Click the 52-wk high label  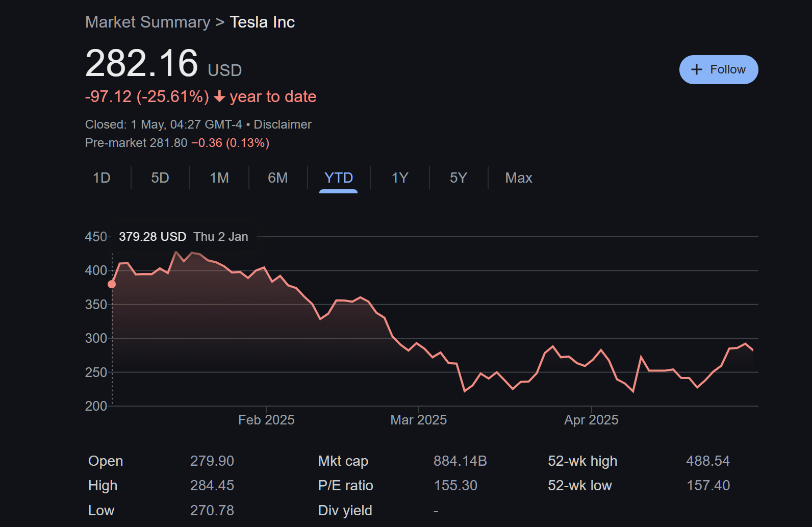pyautogui.click(x=582, y=461)
